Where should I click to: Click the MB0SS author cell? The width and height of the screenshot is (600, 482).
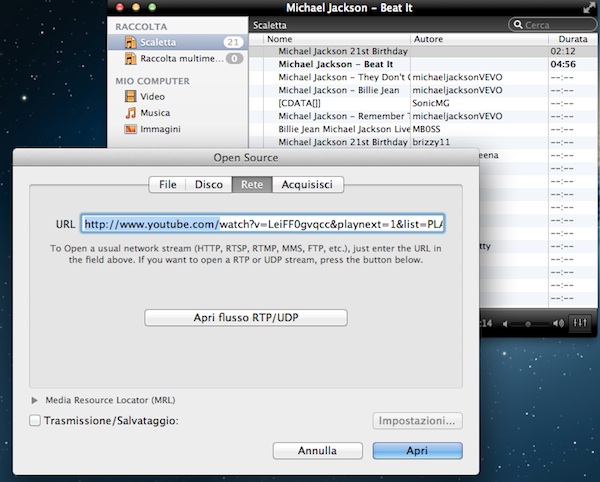[426, 129]
